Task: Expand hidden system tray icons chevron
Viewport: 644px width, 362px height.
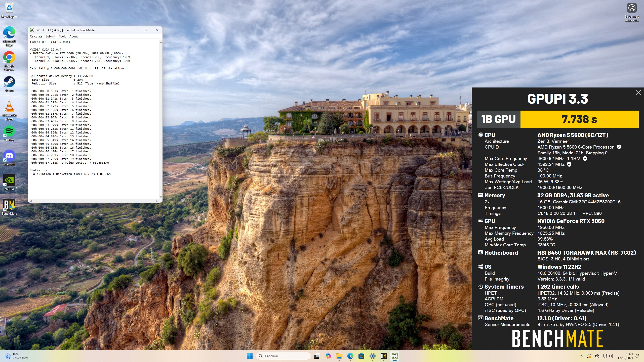Action: [x=581, y=356]
